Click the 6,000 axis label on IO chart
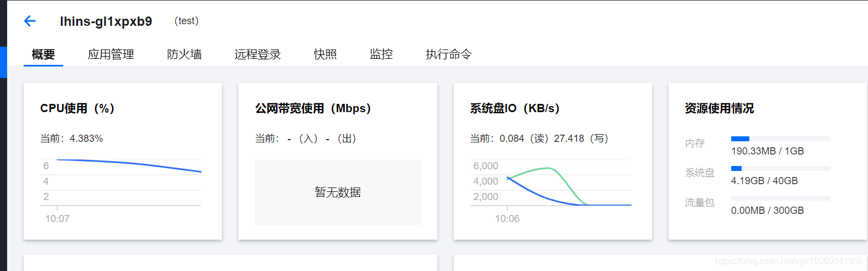This screenshot has height=271, width=868. pyautogui.click(x=486, y=166)
